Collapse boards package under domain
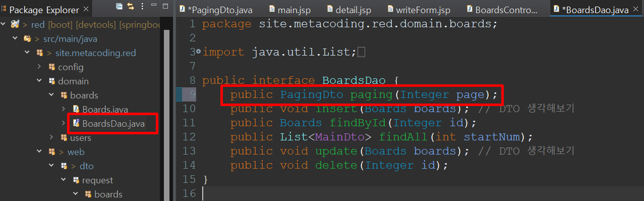The width and height of the screenshot is (644, 201). tap(51, 95)
